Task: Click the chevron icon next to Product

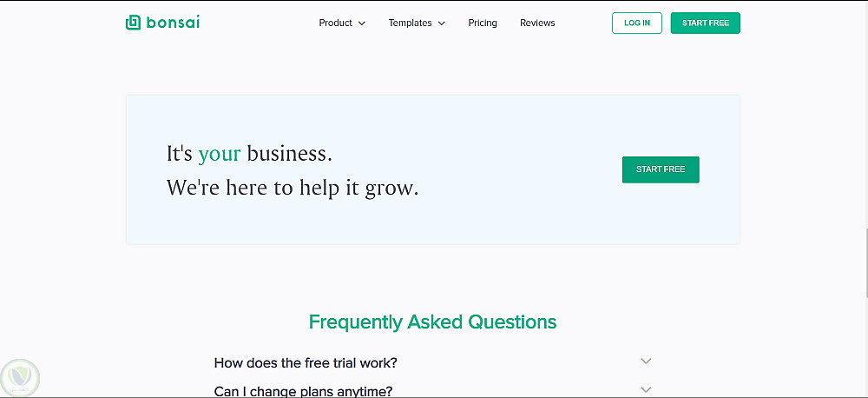Action: pyautogui.click(x=362, y=23)
